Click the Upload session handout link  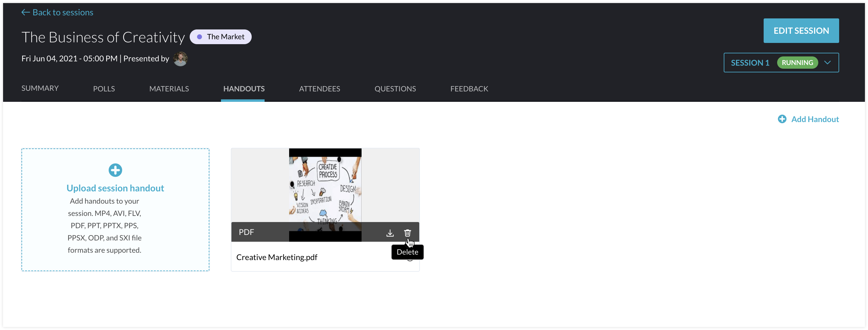click(x=115, y=188)
